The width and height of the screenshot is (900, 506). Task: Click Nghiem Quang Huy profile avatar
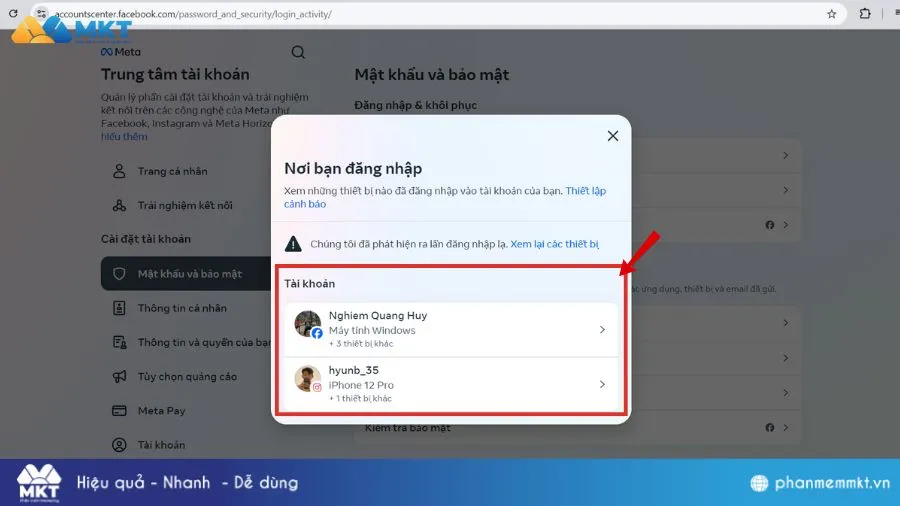[308, 324]
